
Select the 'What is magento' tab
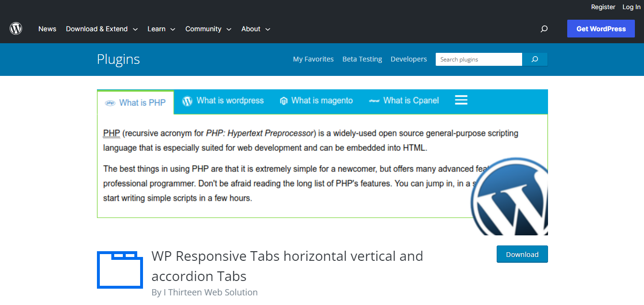coord(322,101)
